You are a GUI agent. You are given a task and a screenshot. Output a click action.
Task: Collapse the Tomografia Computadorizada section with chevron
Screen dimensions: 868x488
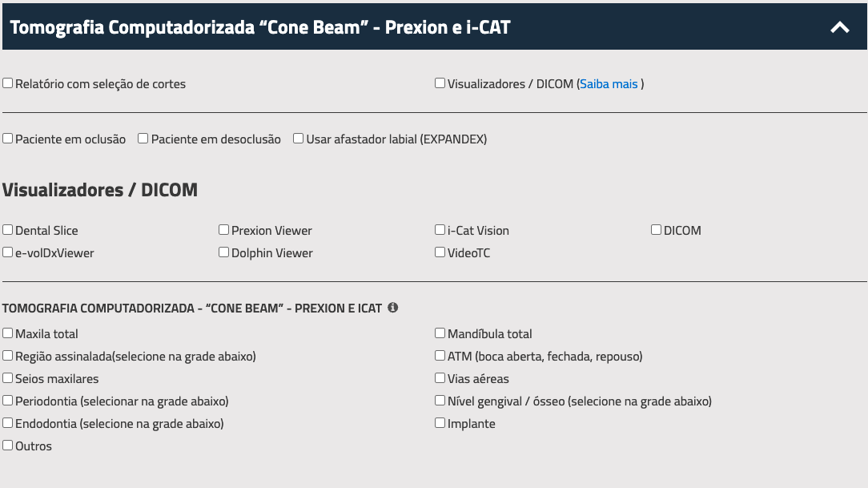(x=840, y=27)
